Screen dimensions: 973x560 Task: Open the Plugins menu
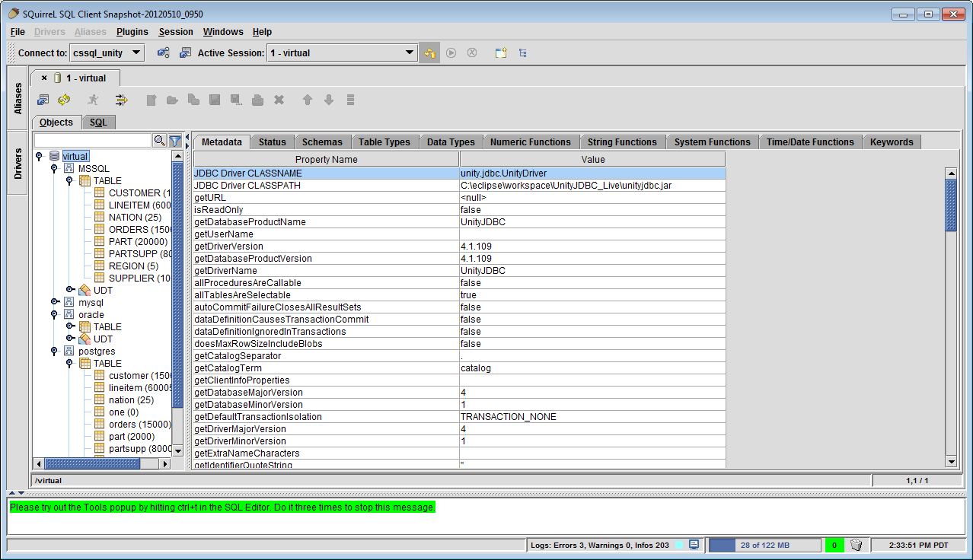point(132,32)
